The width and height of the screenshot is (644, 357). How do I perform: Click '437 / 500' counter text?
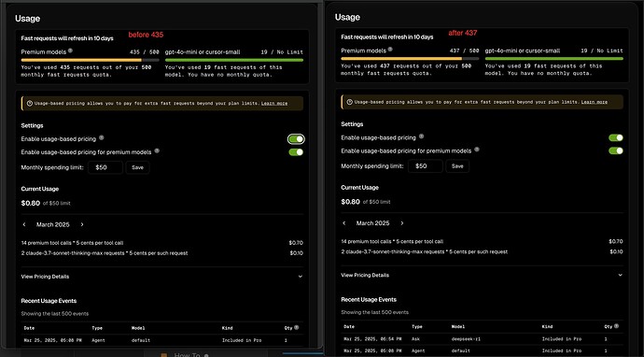(465, 51)
